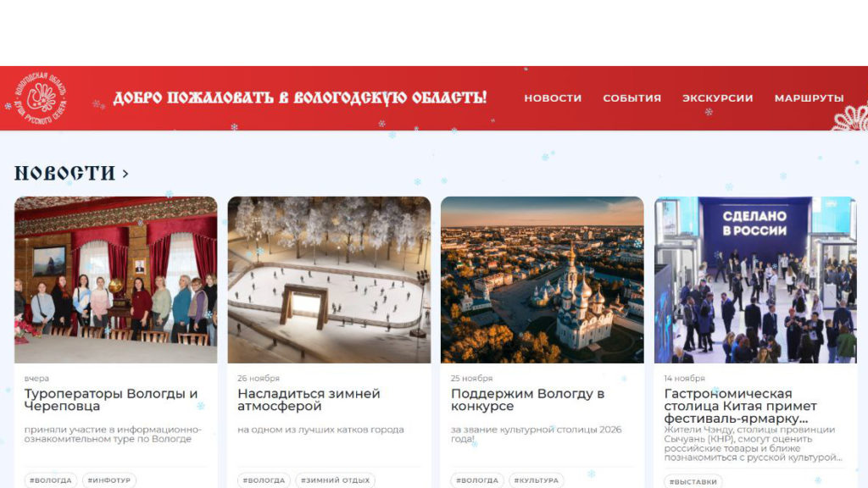Filter by #ИНФОТУР tag

click(109, 480)
